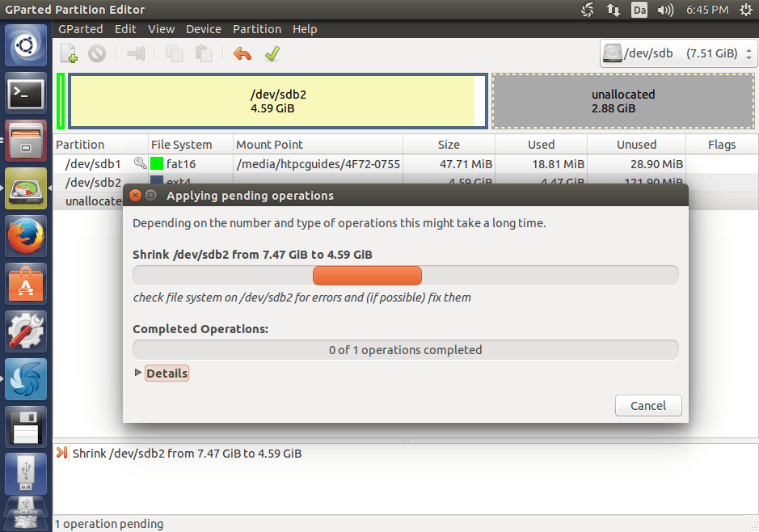
Task: Open the Device menu
Action: tap(203, 29)
